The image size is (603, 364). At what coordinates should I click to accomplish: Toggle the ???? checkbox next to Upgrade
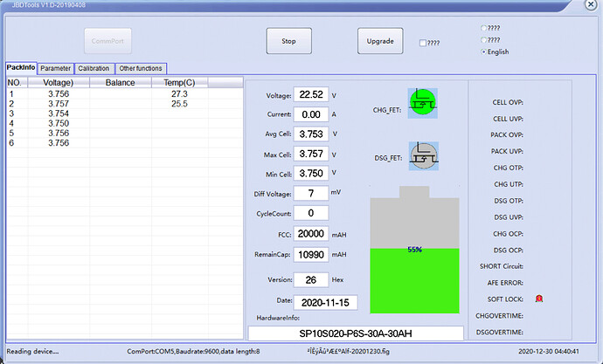point(423,43)
